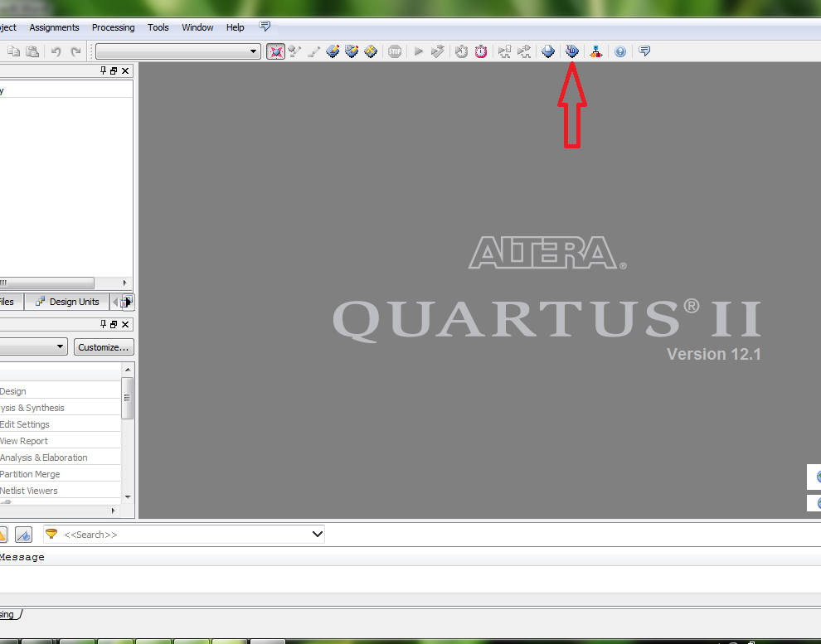
Task: Open the Assignments menu
Action: click(x=54, y=27)
